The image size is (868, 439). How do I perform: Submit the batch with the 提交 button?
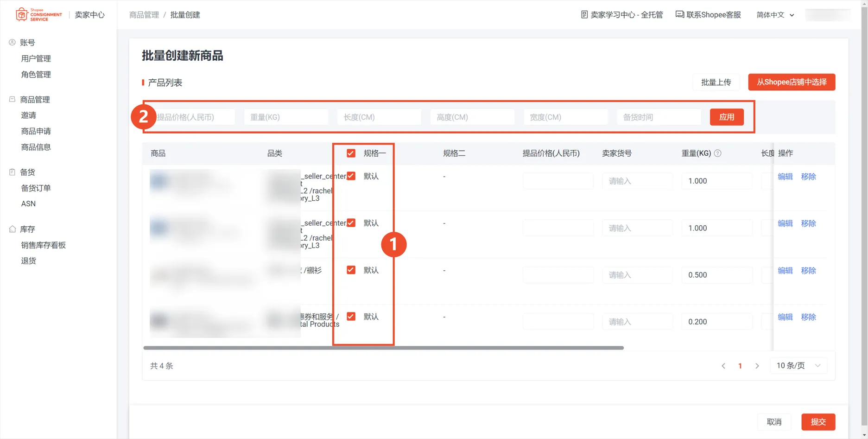[x=818, y=422]
